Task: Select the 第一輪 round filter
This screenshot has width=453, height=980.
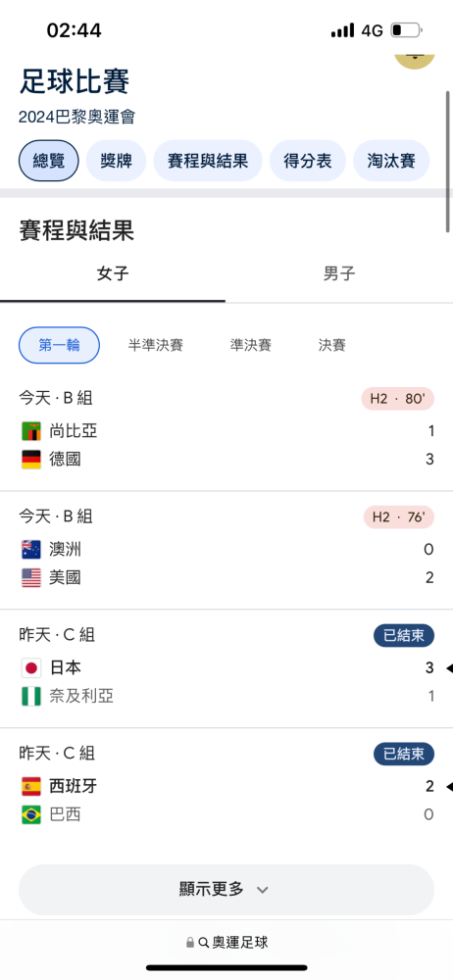Action: coord(60,345)
